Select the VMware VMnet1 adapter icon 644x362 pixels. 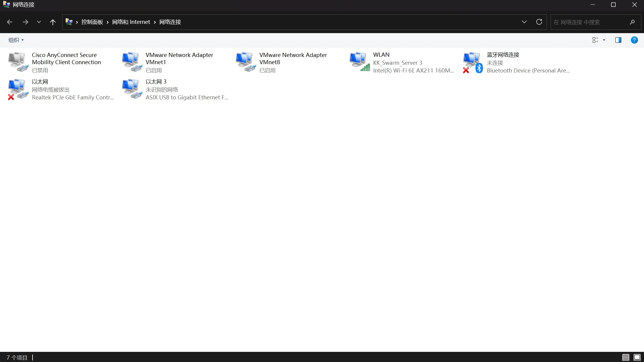click(132, 62)
